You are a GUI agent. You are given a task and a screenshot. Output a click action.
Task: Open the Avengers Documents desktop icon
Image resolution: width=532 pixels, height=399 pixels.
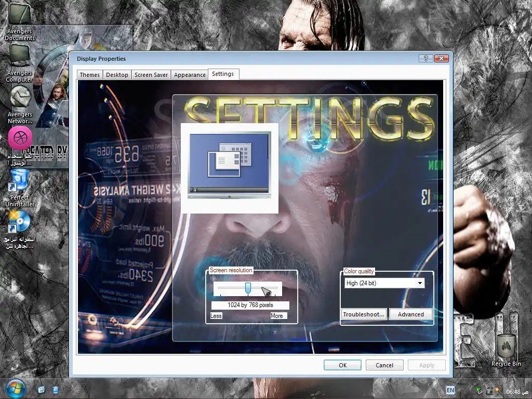20,21
